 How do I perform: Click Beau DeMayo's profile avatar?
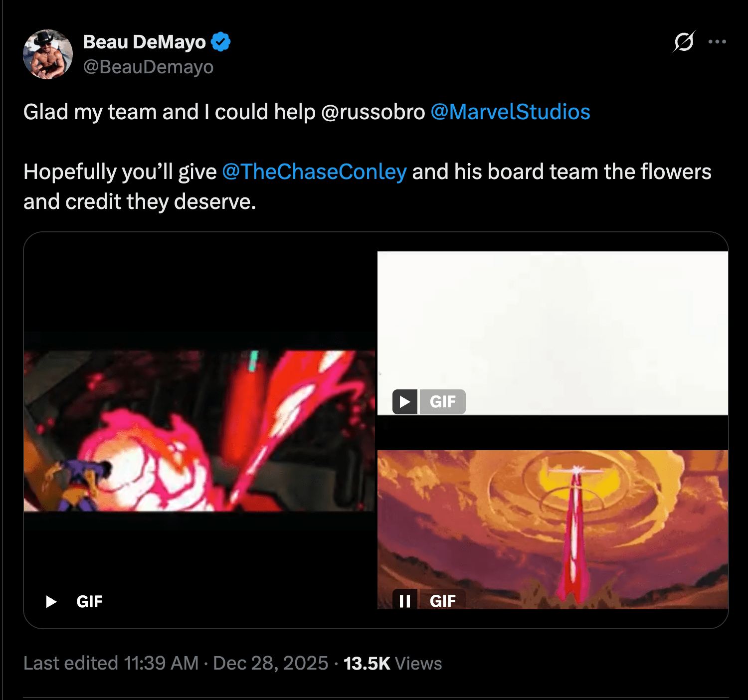pyautogui.click(x=48, y=54)
